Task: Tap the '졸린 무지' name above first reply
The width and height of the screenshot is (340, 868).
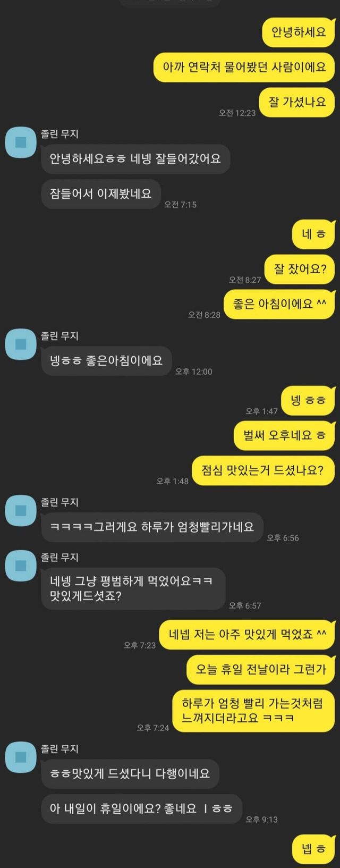Action: coord(59,134)
